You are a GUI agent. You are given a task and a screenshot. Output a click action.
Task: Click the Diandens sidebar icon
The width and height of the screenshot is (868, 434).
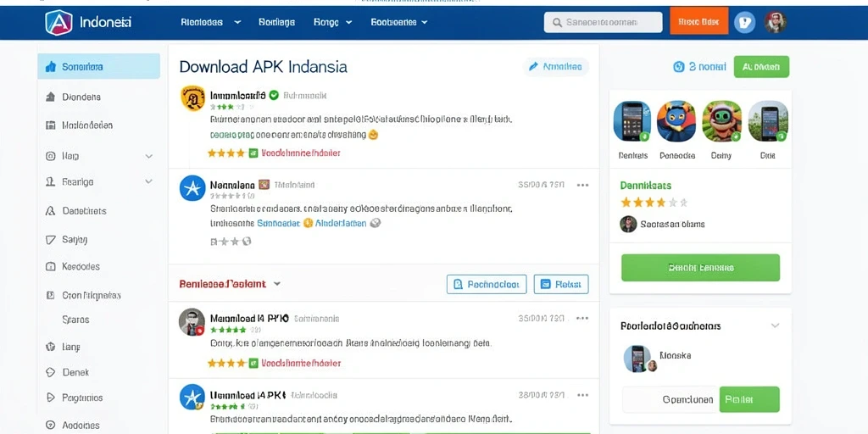[50, 97]
